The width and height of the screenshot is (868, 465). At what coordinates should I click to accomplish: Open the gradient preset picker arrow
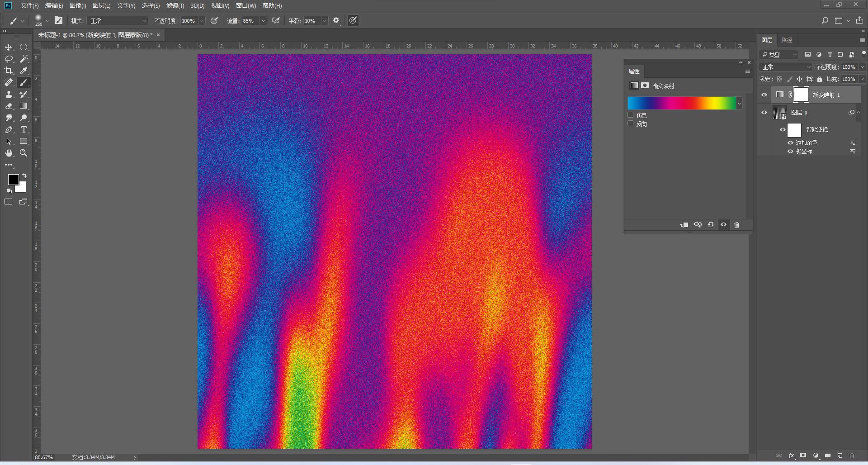(740, 104)
